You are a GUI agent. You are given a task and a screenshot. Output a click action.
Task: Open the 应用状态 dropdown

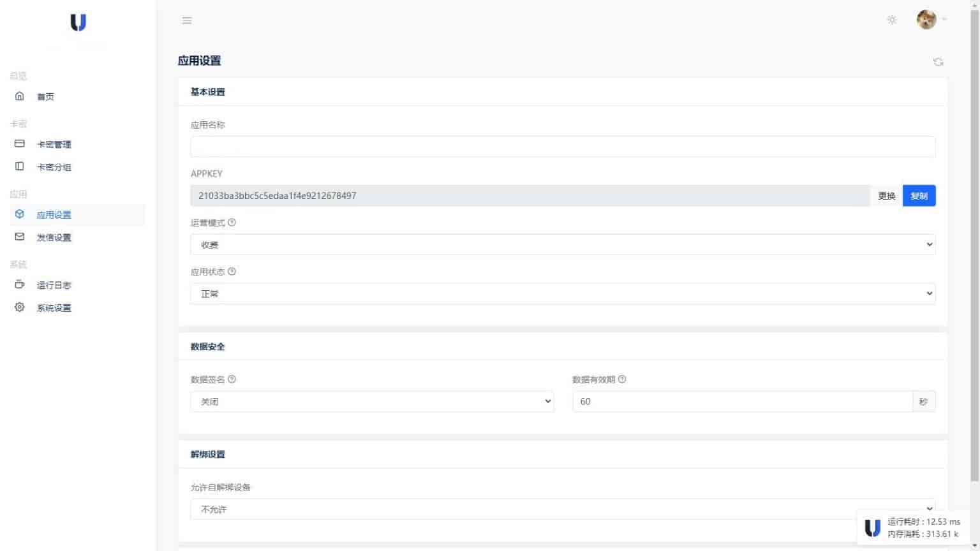[563, 294]
